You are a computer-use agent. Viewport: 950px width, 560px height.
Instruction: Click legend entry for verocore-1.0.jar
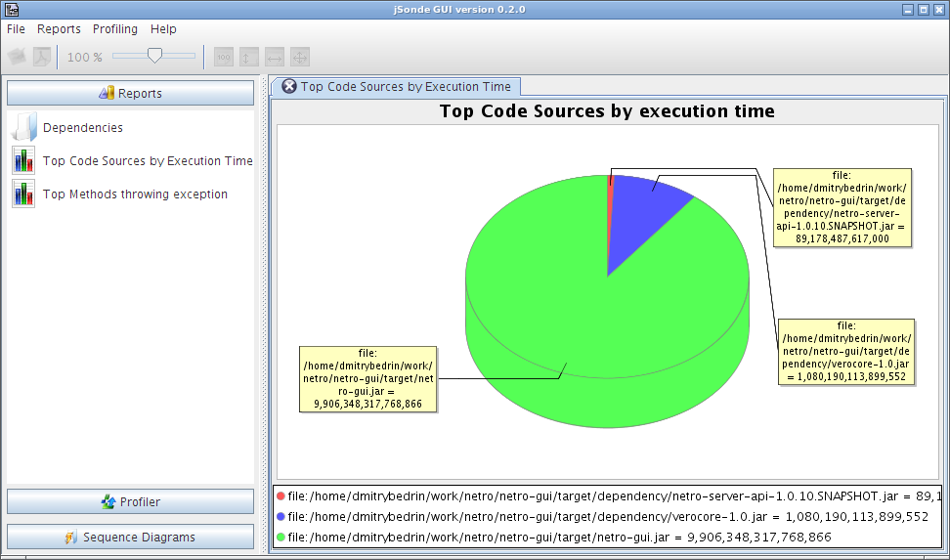tap(608, 517)
